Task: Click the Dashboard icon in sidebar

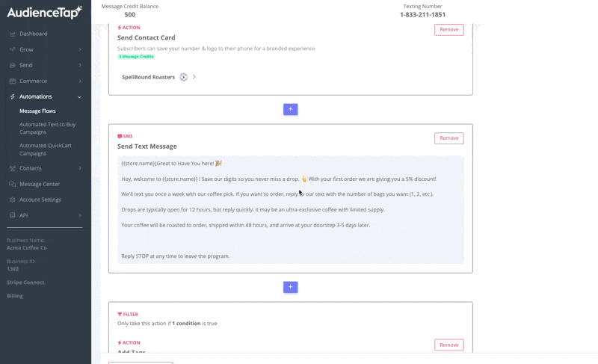Action: point(13,34)
